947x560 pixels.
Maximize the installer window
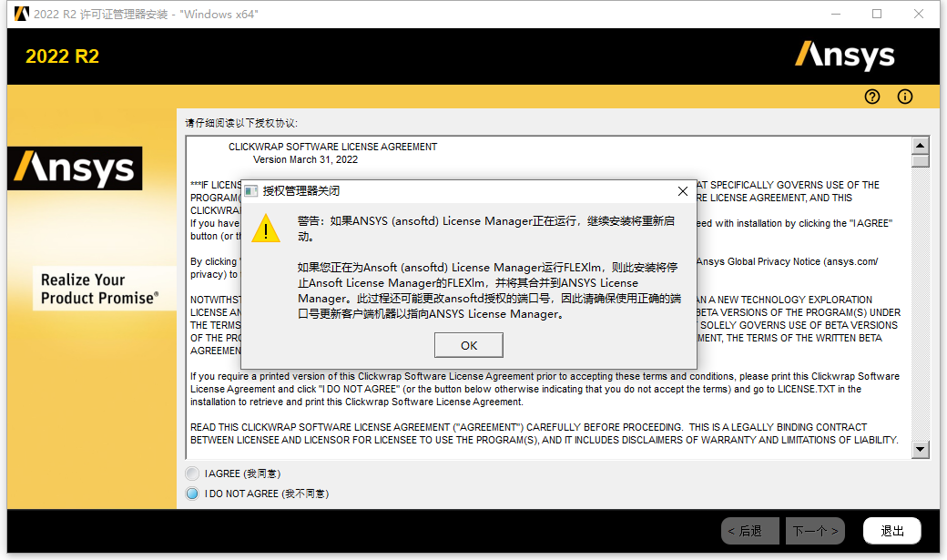877,14
